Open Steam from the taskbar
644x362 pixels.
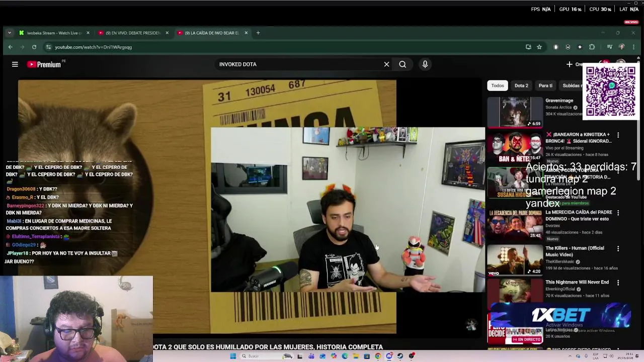(x=400, y=356)
